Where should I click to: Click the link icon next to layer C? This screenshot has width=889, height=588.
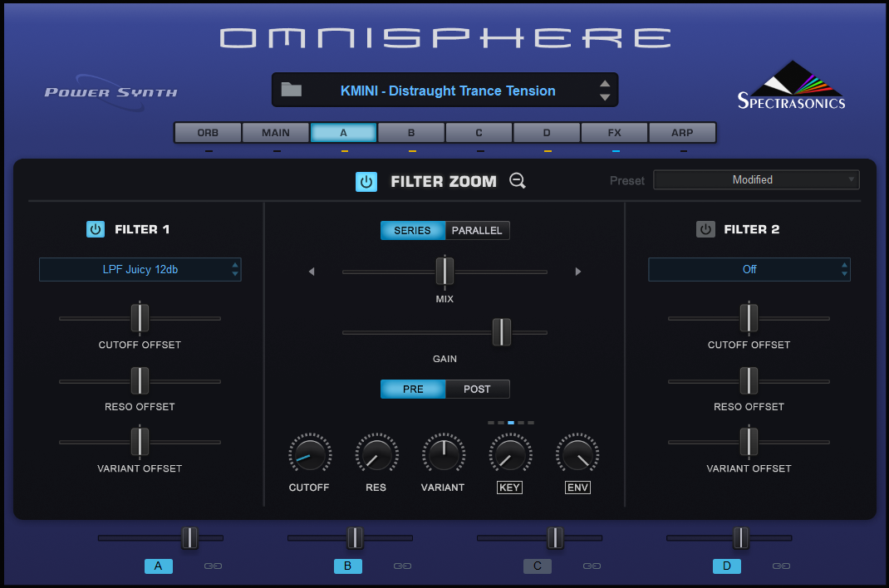tap(592, 566)
